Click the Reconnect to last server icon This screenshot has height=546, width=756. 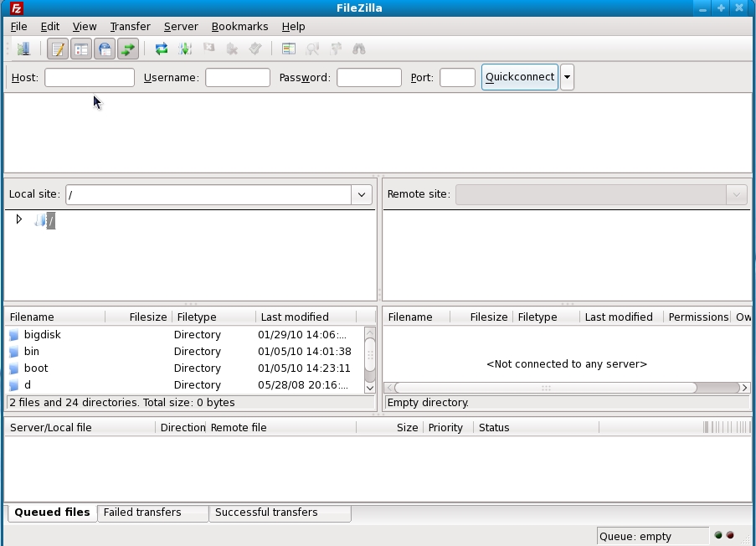click(255, 49)
